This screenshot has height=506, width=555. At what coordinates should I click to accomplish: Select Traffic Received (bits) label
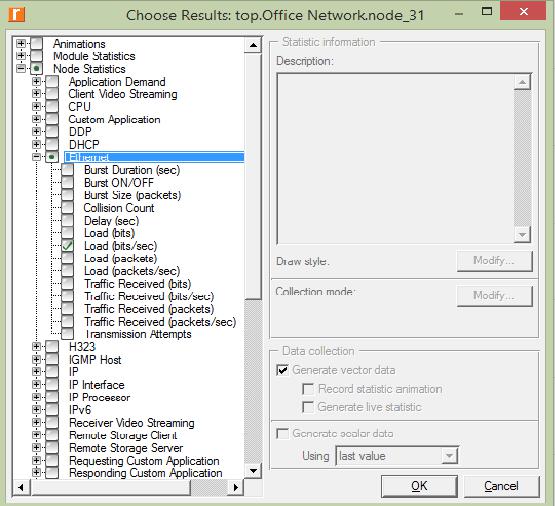click(x=137, y=284)
